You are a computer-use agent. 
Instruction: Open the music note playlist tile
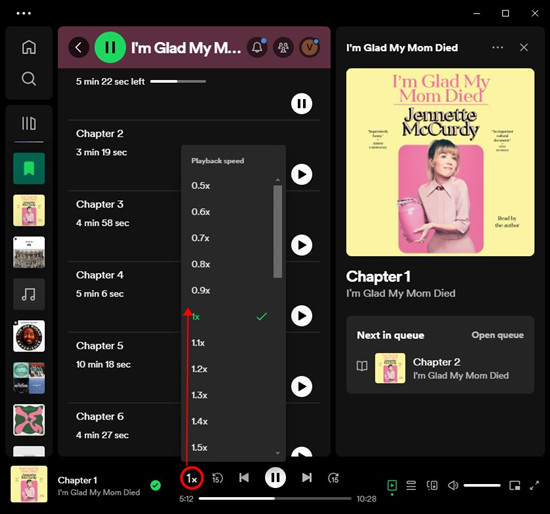29,294
